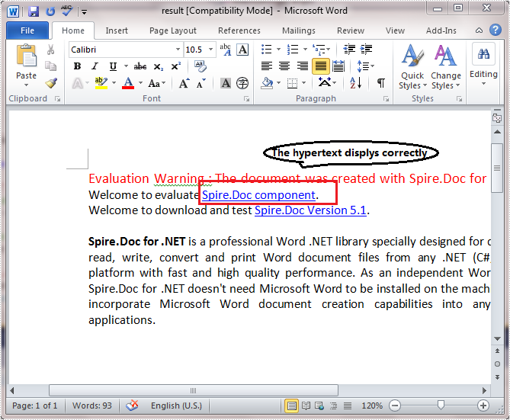Image resolution: width=510 pixels, height=420 pixels.
Task: Open the Change Case Aa dropdown
Action: click(157, 83)
